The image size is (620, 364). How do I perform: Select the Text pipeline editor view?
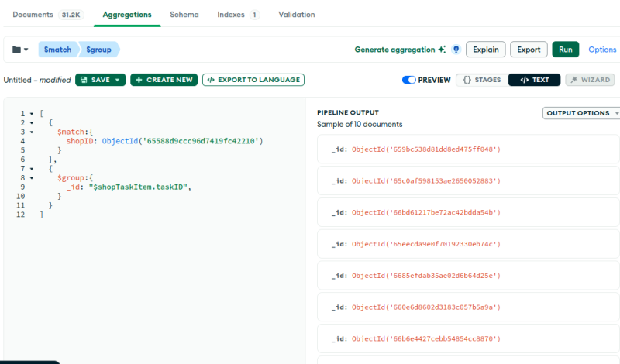[534, 80]
